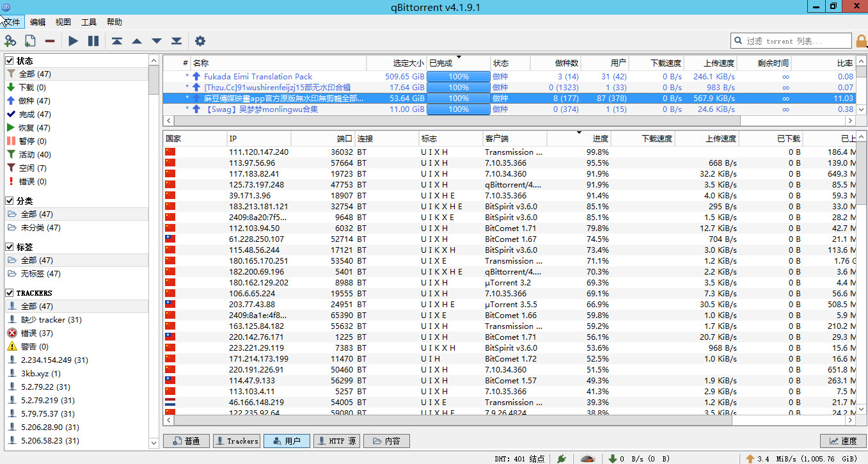Switch to the Trackers tab
The height and width of the screenshot is (464, 868).
(x=237, y=441)
